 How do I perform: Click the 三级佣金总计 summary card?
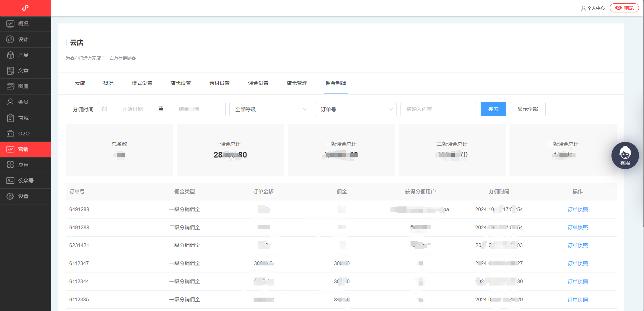click(563, 149)
